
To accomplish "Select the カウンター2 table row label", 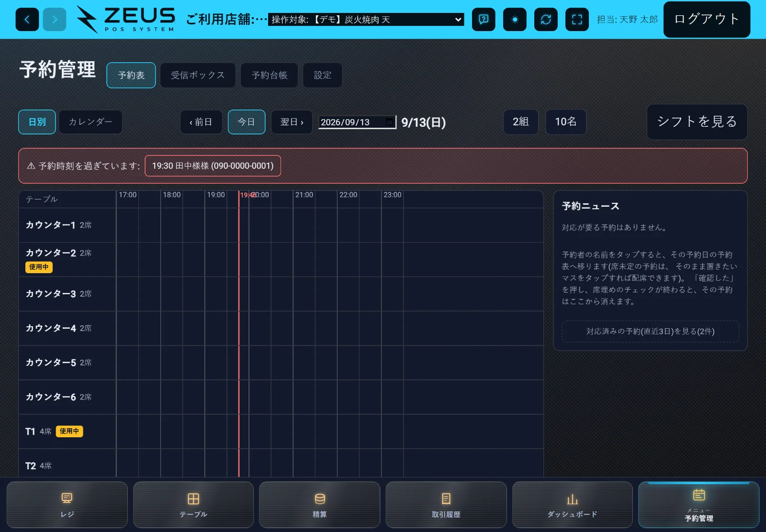I will (51, 253).
